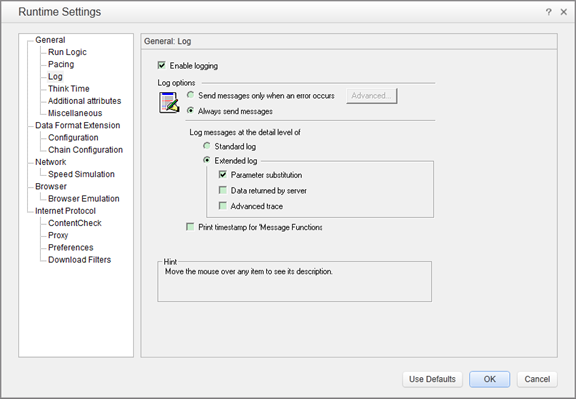Open ContentCheck settings
Screen dimensions: 576x399
click(x=75, y=223)
